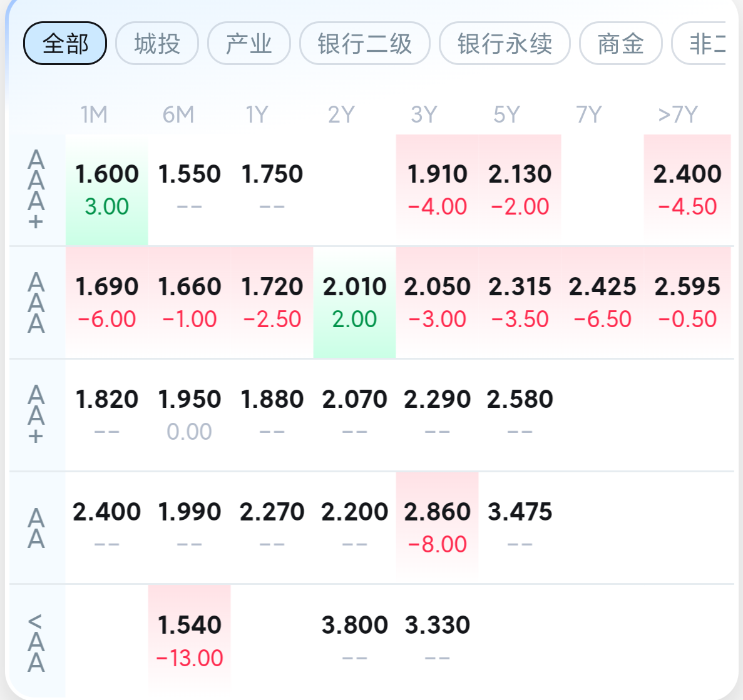This screenshot has height=700, width=743.
Task: Select the <AA 2Y cell 3.800
Action: click(x=354, y=641)
